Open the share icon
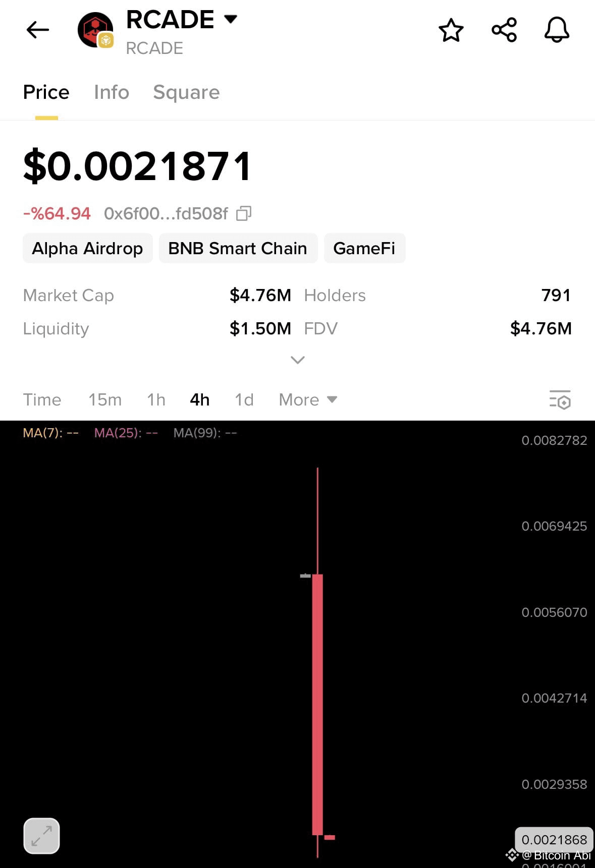Image resolution: width=595 pixels, height=868 pixels. 504,30
